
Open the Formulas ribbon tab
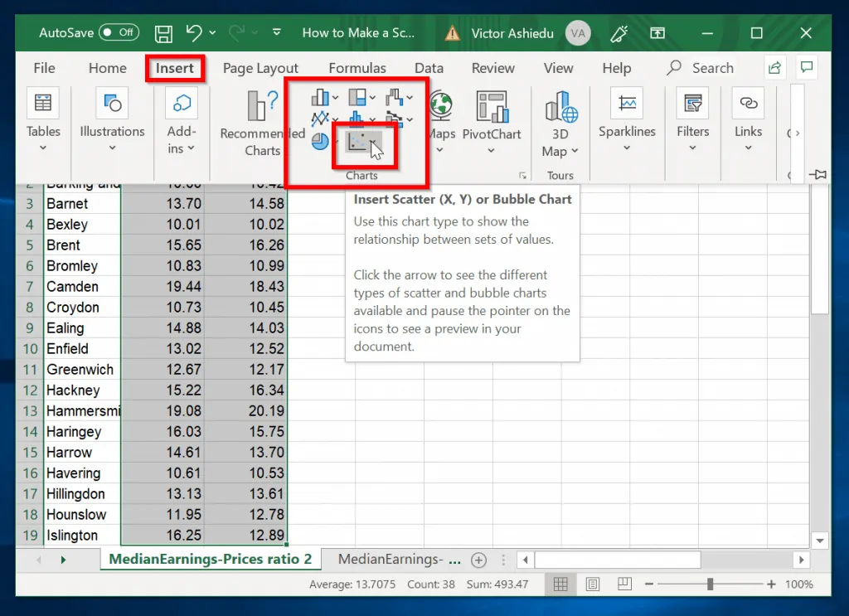[x=357, y=68]
